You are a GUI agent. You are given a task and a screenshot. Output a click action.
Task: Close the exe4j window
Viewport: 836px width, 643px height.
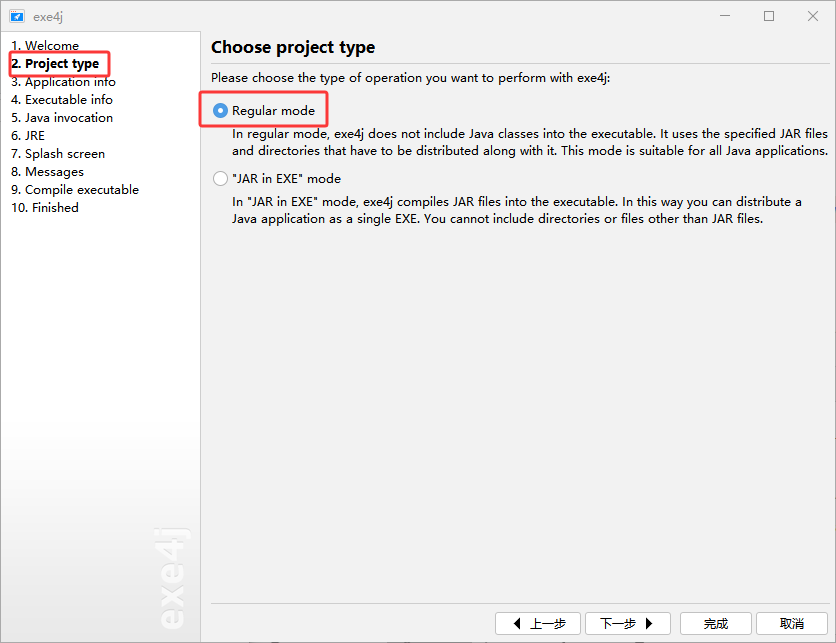click(813, 16)
